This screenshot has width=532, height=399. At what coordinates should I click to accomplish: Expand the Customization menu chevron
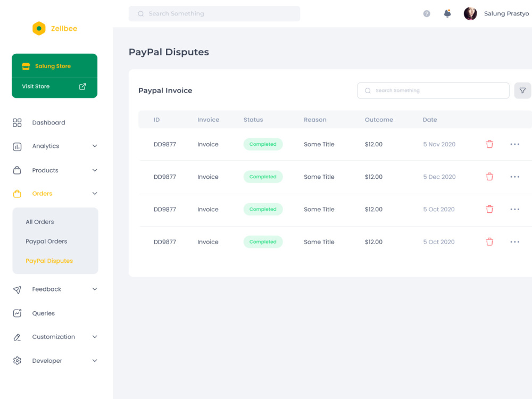95,337
